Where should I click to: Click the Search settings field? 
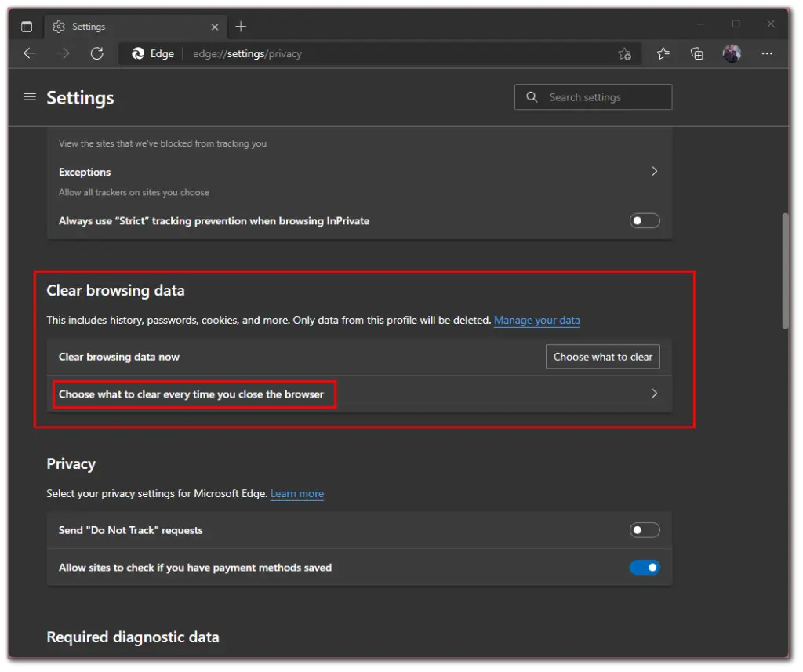point(594,97)
